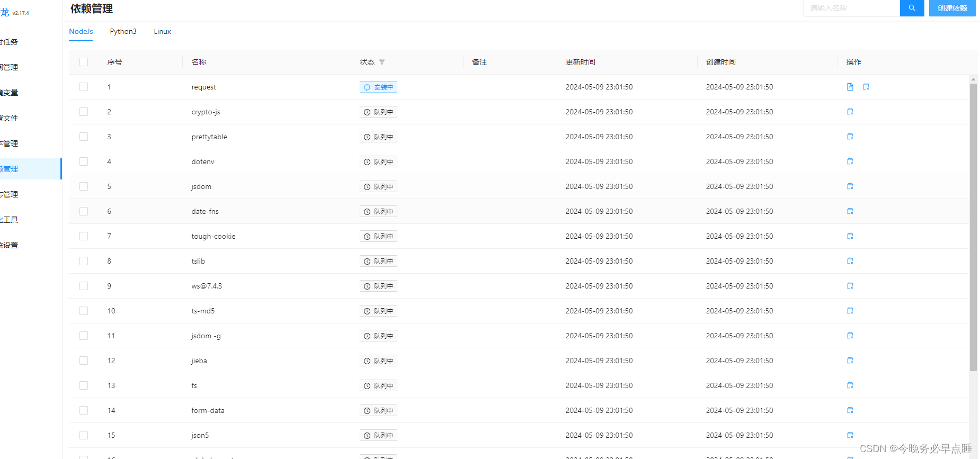Click the 备注 column header
The image size is (980, 459).
pos(479,62)
